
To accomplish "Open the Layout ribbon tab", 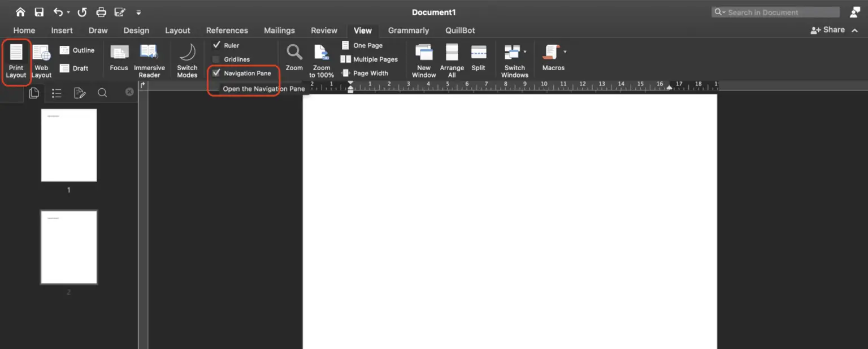I will tap(177, 31).
